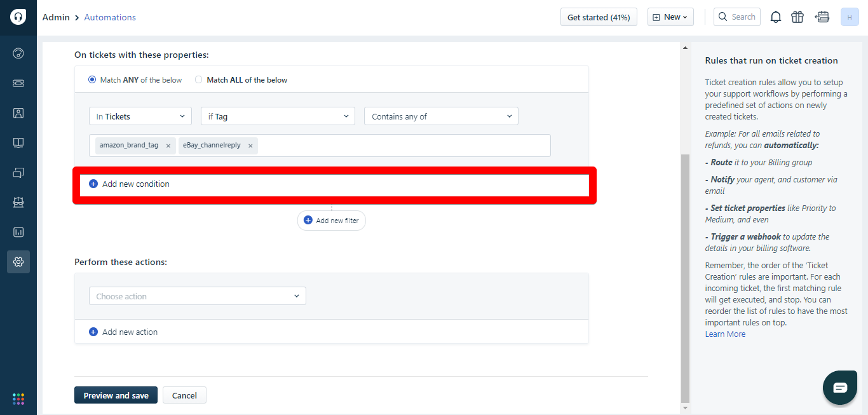This screenshot has height=415, width=868.
Task: Open the Admin gear sidebar icon
Action: tap(18, 262)
